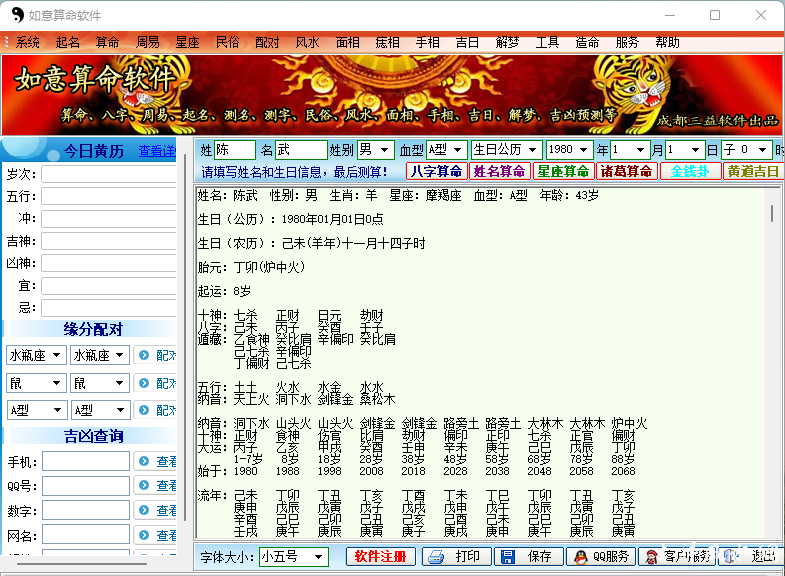Click the arrow icon beside zodiac sign 配对
785x576 pixels.
pos(144,355)
